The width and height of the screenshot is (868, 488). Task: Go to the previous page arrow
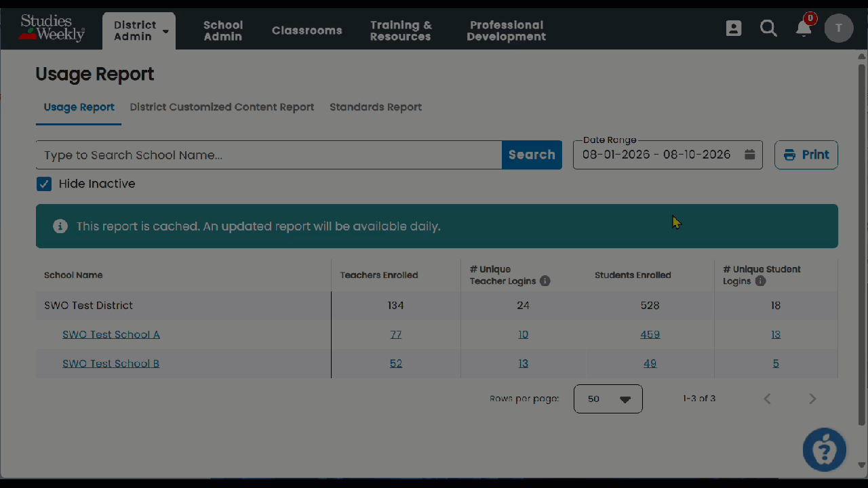768,399
